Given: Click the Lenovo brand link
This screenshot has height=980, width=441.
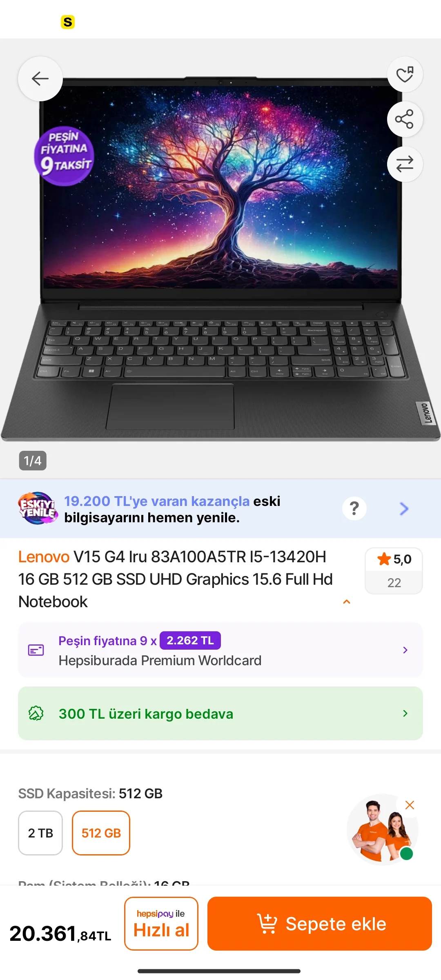Looking at the screenshot, I should 44,557.
